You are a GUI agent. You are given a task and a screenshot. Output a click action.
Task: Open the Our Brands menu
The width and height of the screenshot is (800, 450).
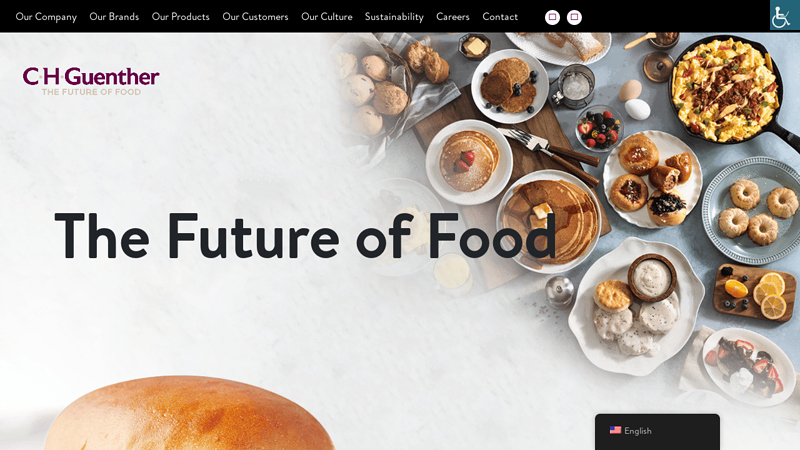pos(114,17)
